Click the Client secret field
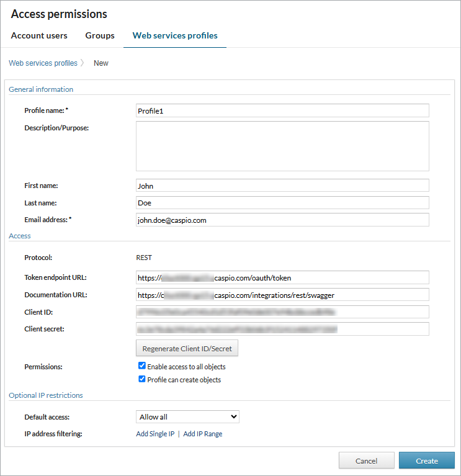Screen dimensions: 461x476 [x=282, y=329]
